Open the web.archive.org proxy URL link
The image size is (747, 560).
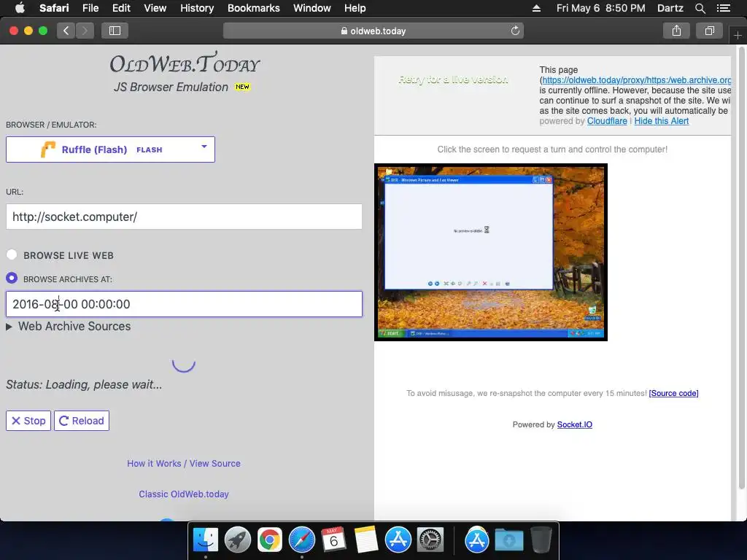point(636,80)
